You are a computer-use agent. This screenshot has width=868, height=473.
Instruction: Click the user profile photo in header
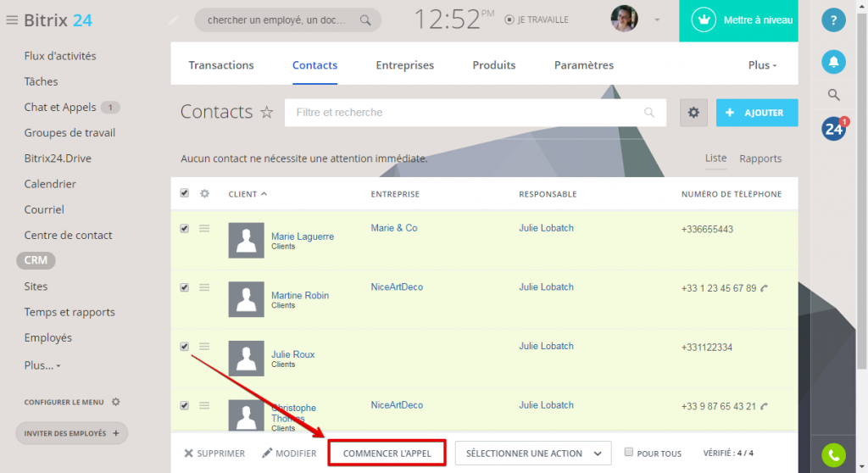click(x=625, y=19)
